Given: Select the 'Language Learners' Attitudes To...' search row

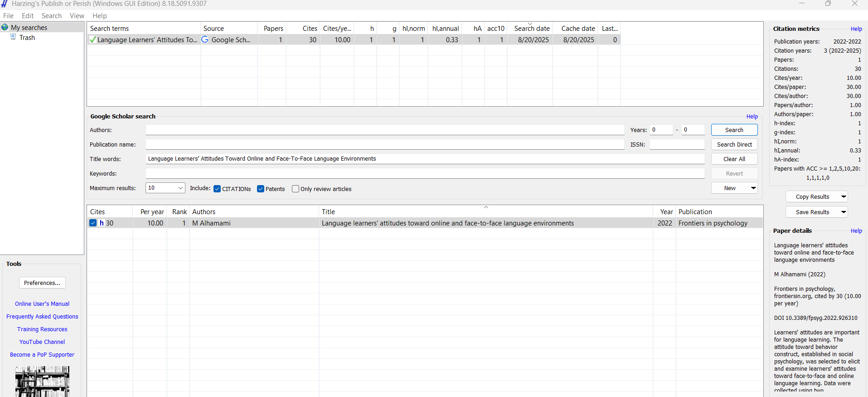Looking at the screenshot, I should [354, 40].
